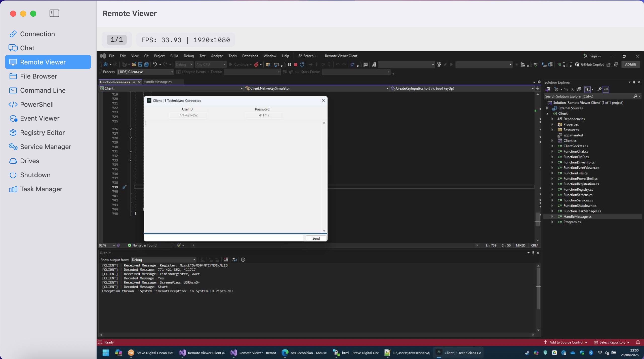Open Service Manager in sidebar
Viewport: 644px width, 359px height.
click(x=48, y=147)
